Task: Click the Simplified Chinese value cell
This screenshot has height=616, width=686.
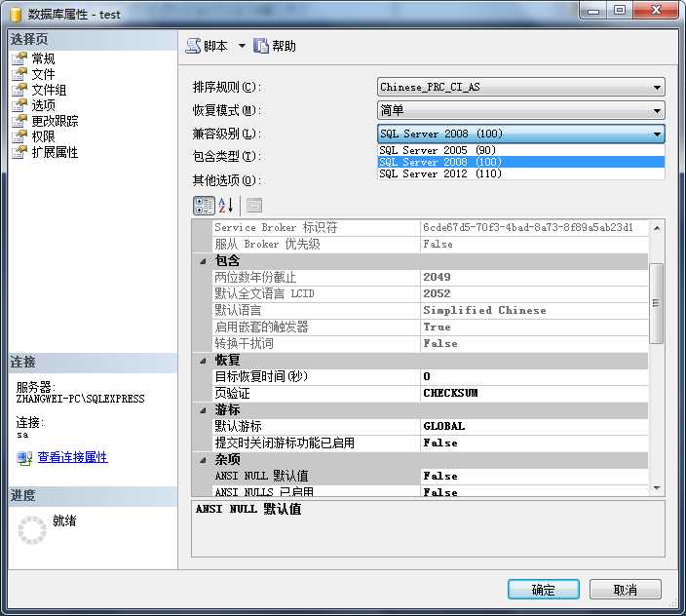Action: tap(534, 310)
